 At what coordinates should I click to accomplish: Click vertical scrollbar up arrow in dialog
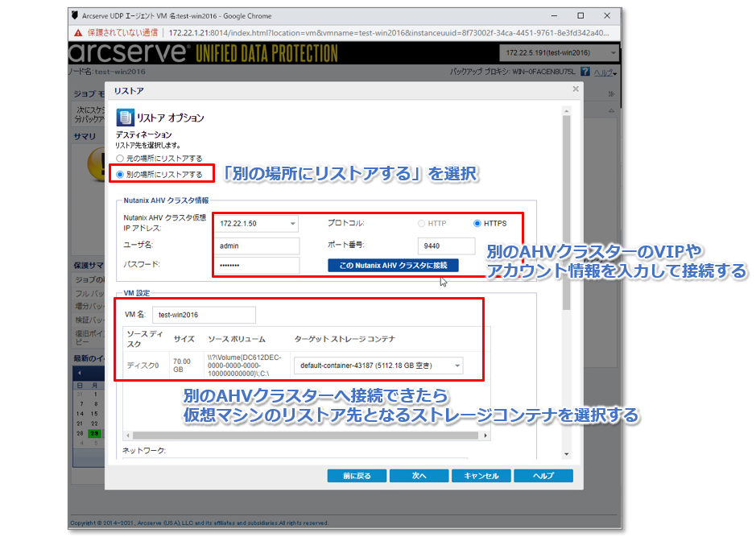(x=567, y=111)
